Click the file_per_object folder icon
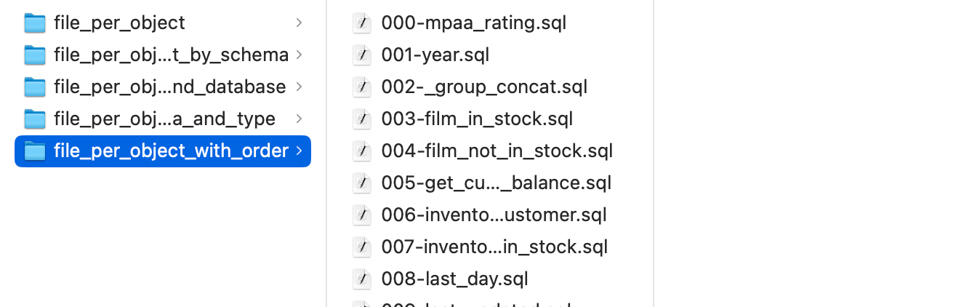 click(x=34, y=23)
